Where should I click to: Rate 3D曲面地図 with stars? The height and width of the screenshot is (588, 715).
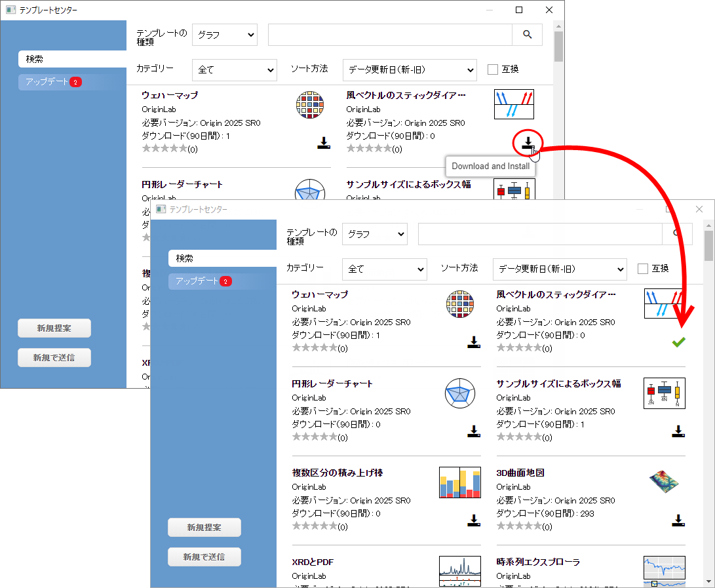point(519,526)
